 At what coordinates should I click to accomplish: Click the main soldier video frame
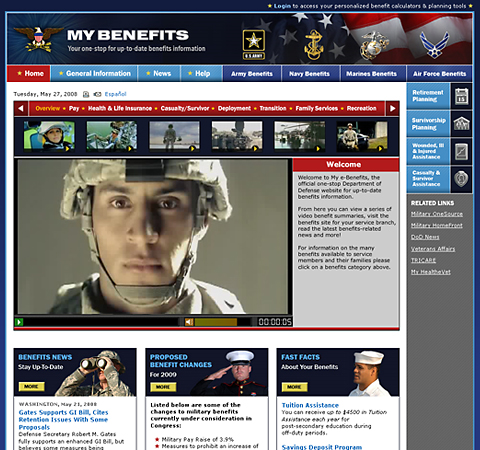point(153,237)
